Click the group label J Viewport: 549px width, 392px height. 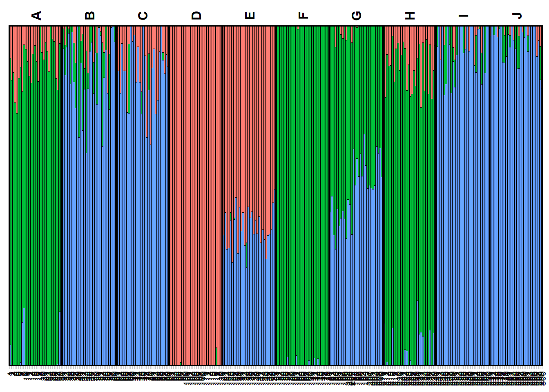click(x=517, y=16)
